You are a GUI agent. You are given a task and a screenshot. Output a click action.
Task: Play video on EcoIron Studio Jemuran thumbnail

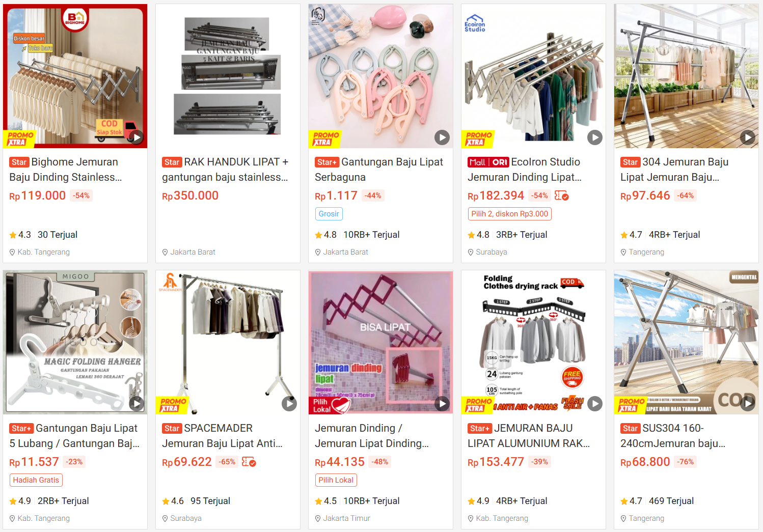click(x=595, y=137)
